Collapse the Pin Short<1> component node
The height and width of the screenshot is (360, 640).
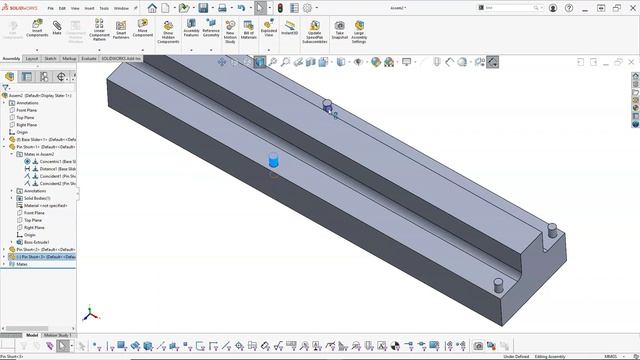point(4,147)
